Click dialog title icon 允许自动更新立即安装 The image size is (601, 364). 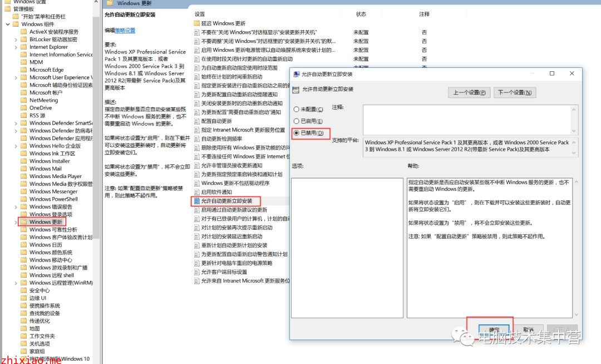pos(296,74)
